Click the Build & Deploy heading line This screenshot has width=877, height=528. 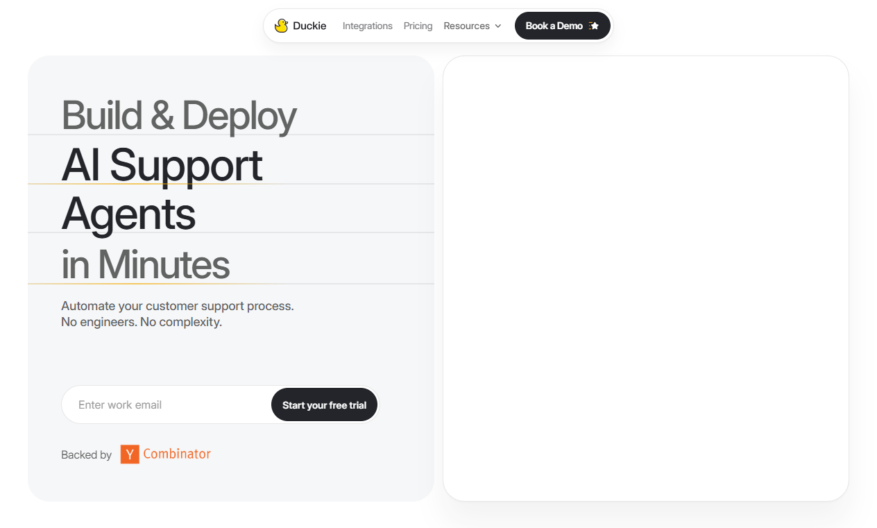pos(179,116)
